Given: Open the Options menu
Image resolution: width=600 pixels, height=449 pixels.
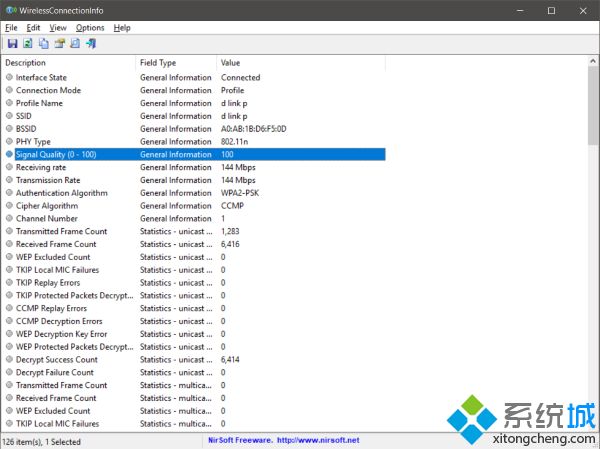Looking at the screenshot, I should point(90,28).
